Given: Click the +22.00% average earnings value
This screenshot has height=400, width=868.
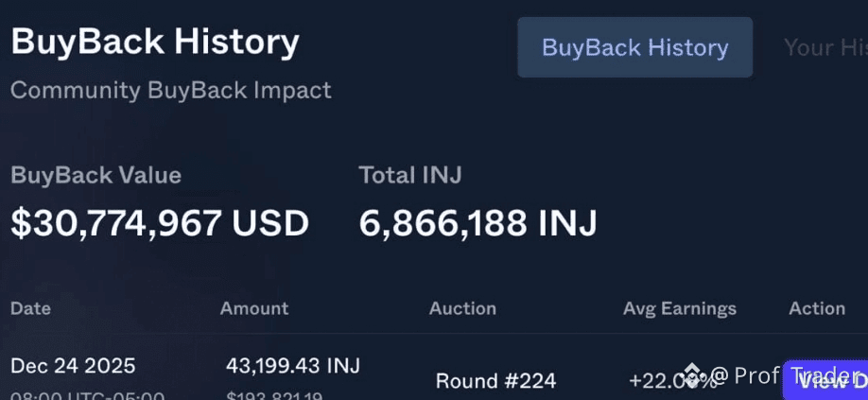Looking at the screenshot, I should coord(660,380).
